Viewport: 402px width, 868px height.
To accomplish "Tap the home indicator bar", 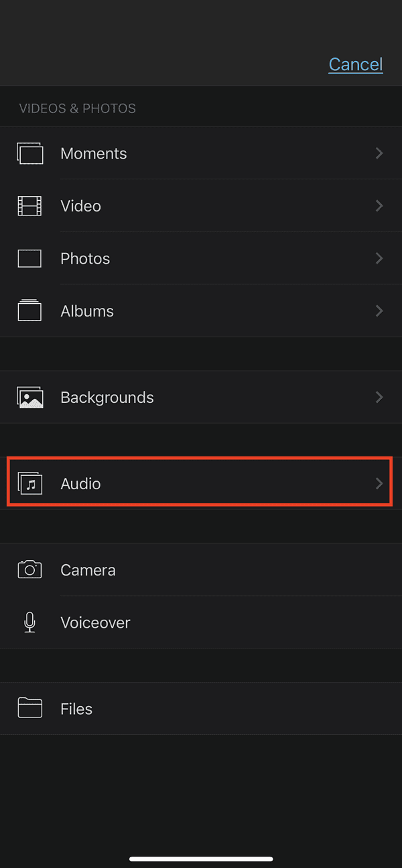I will point(201,859).
